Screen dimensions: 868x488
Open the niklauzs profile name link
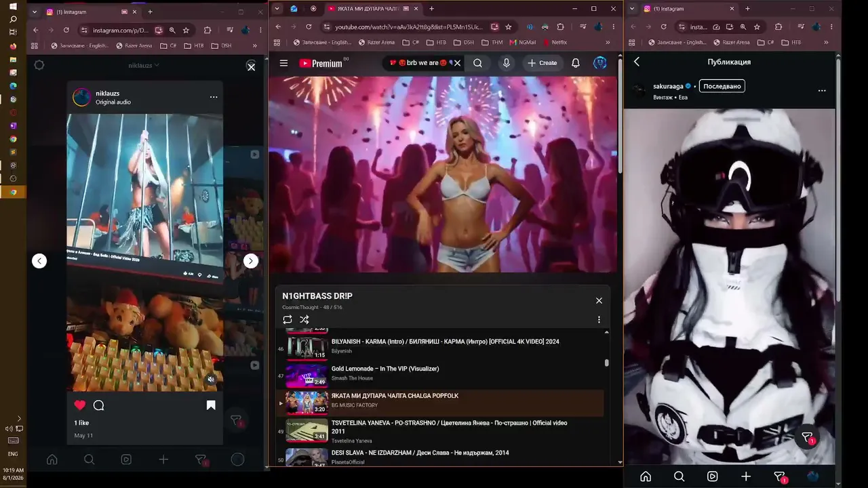107,93
